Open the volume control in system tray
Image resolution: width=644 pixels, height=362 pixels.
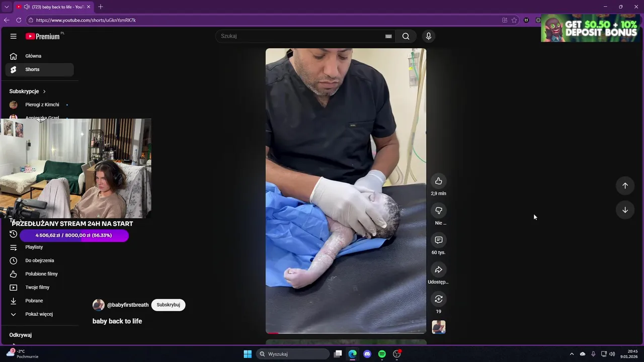pyautogui.click(x=612, y=354)
